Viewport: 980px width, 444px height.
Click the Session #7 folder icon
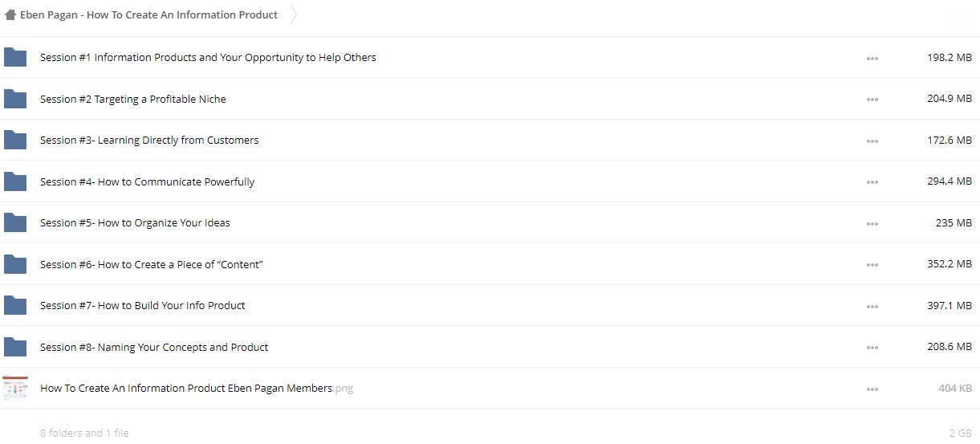point(15,306)
